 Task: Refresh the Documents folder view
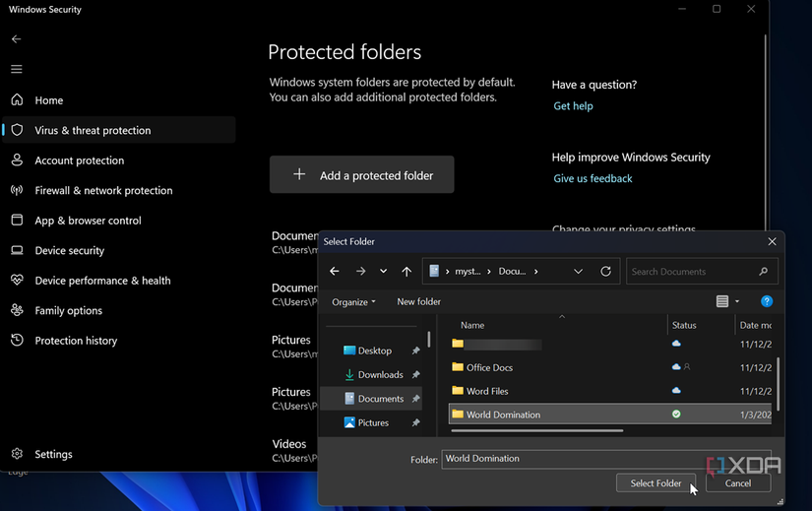point(605,271)
